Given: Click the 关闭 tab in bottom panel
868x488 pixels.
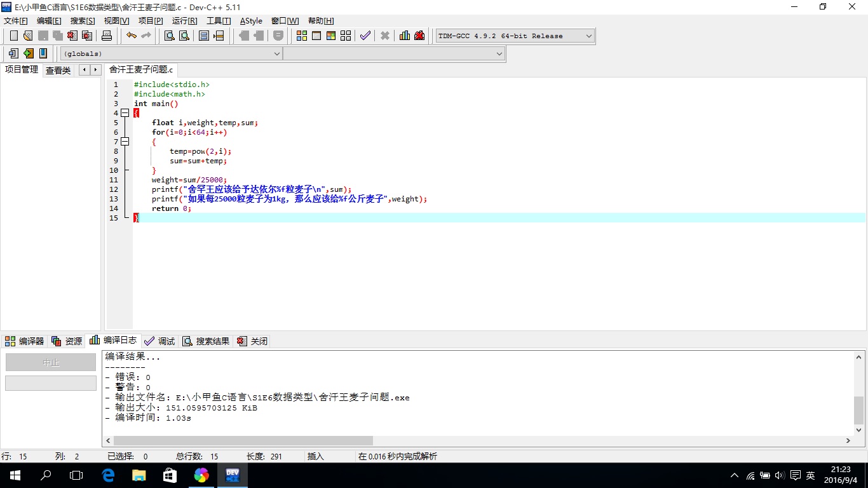Looking at the screenshot, I should [252, 341].
